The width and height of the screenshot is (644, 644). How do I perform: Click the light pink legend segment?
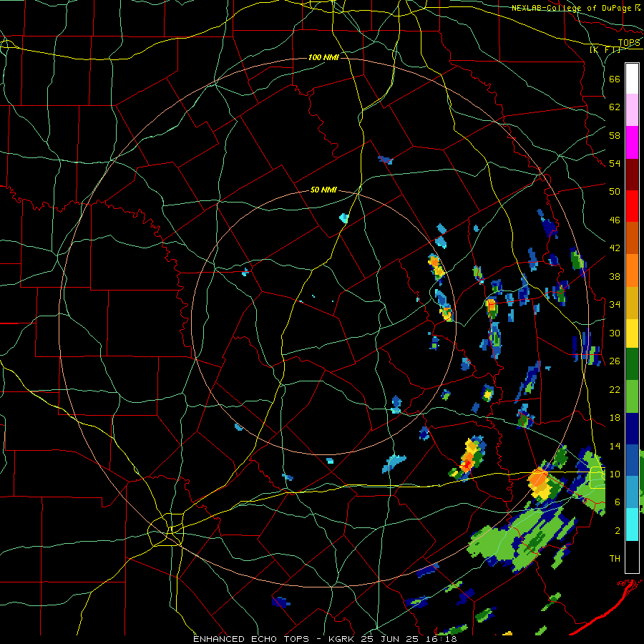coord(632,110)
